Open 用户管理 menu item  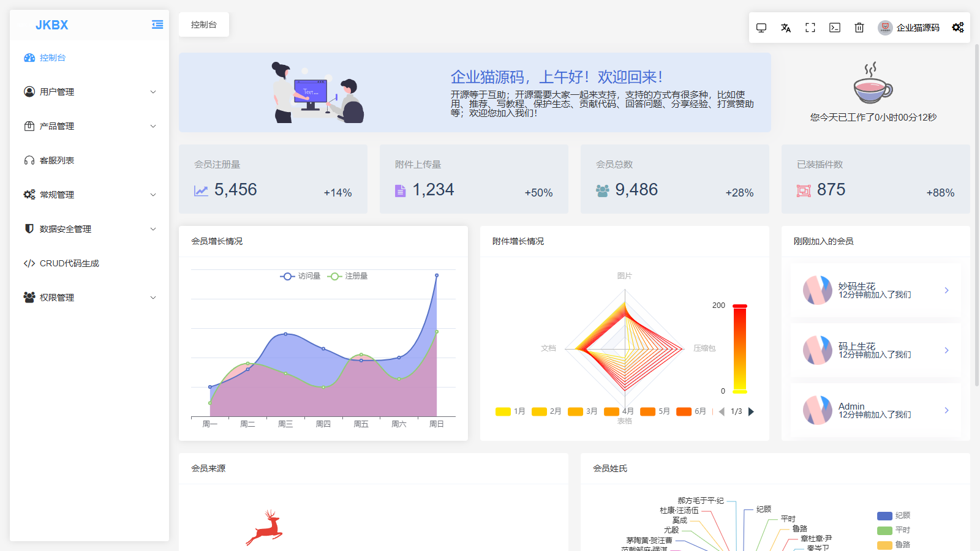click(x=89, y=92)
